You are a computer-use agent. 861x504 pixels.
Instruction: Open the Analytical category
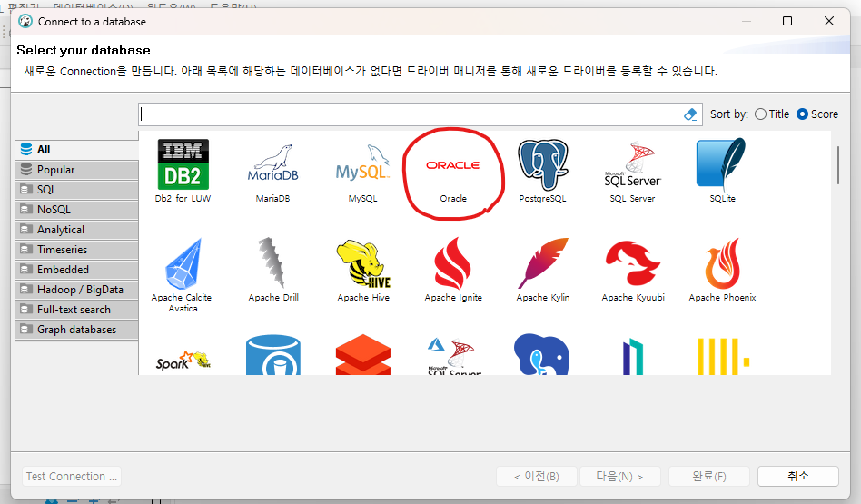pos(77,230)
